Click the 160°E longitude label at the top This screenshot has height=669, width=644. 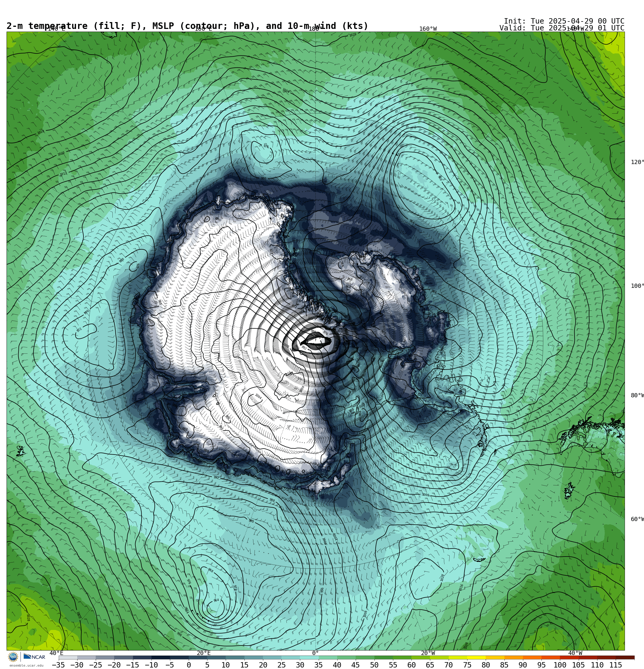(203, 29)
